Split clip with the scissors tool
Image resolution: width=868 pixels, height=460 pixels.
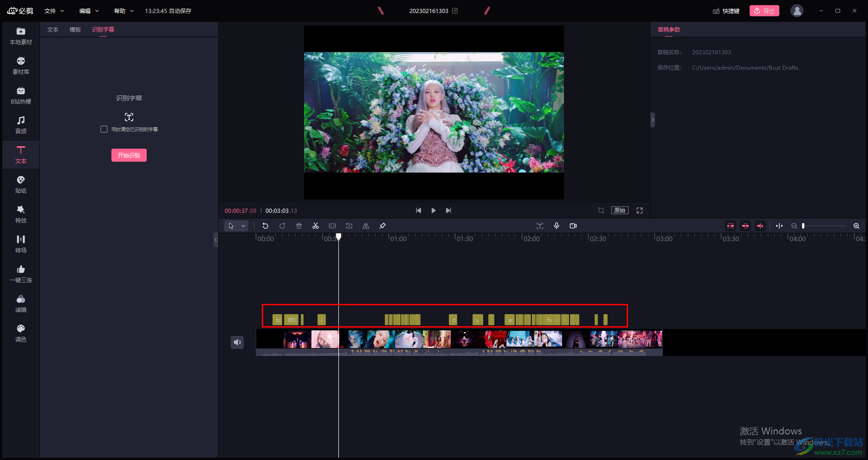pos(316,226)
